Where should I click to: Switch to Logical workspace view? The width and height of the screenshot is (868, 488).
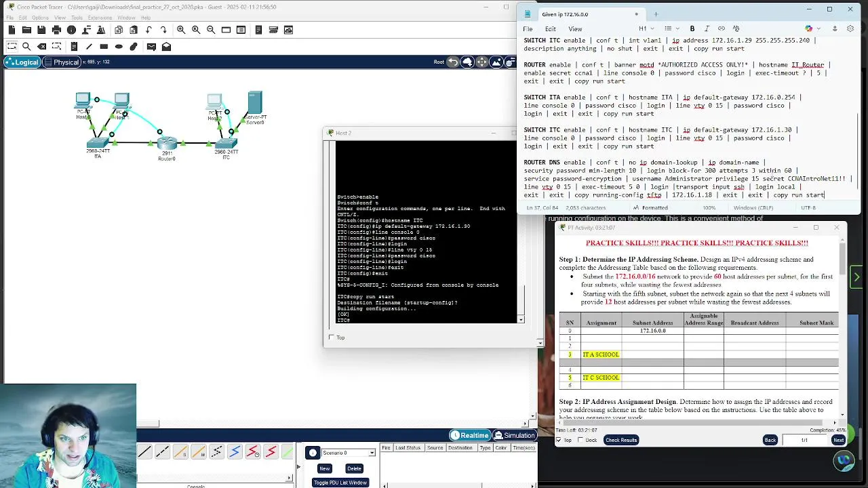[x=22, y=62]
